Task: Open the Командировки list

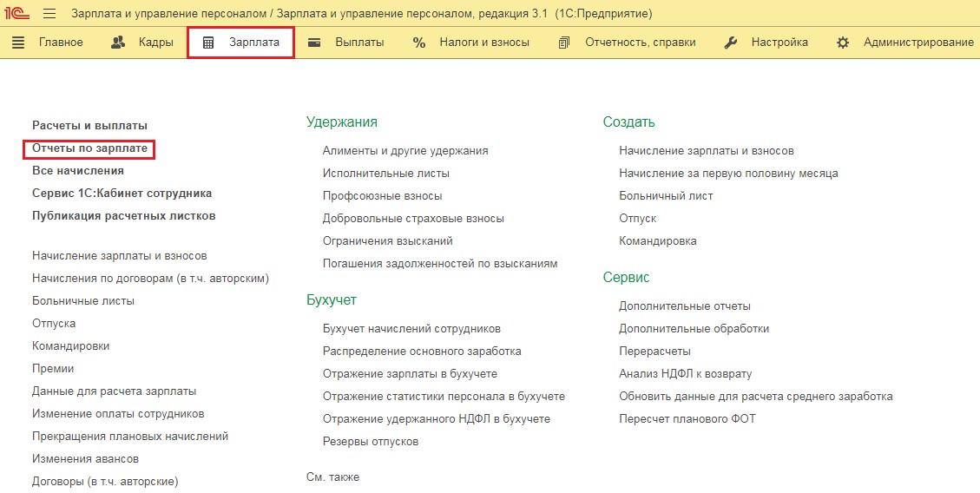Action: point(70,345)
